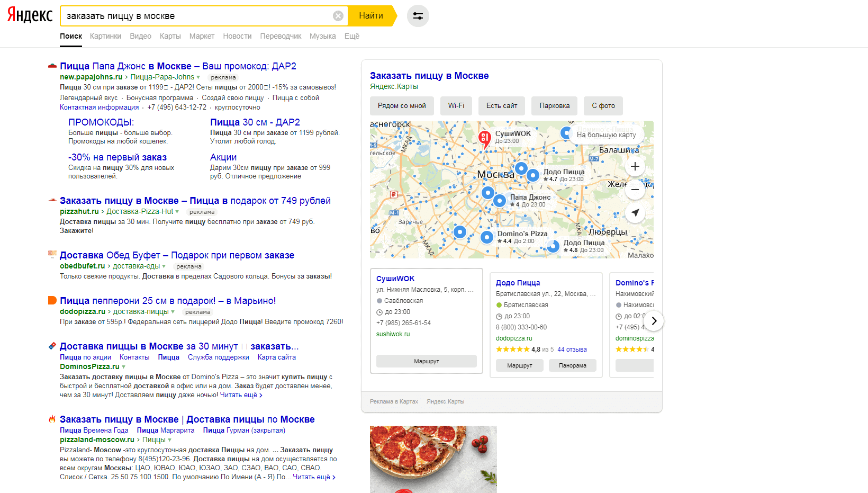Open the Ещё more services menu
This screenshot has width=868, height=493.
point(352,36)
